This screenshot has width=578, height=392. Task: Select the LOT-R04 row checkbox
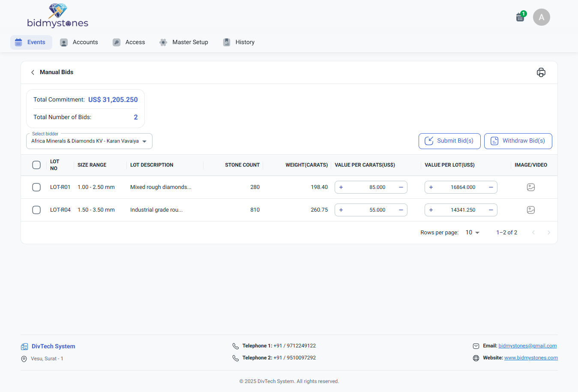click(36, 210)
